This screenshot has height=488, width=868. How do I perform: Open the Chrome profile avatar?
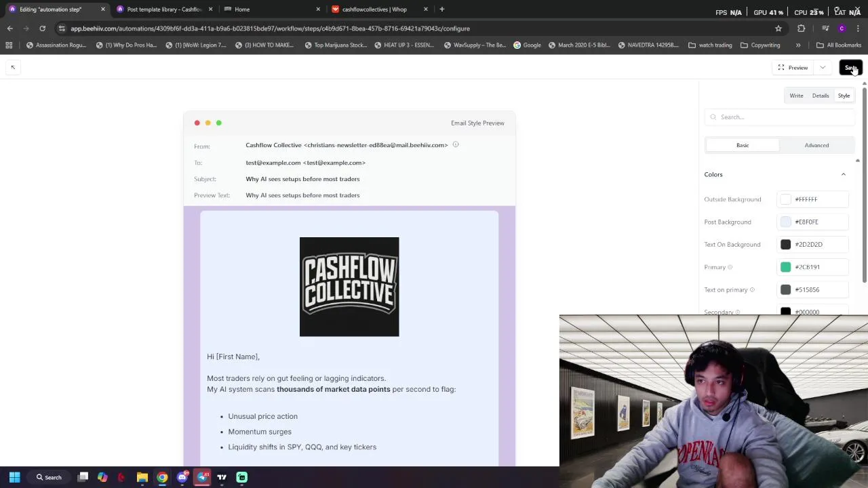click(x=842, y=28)
